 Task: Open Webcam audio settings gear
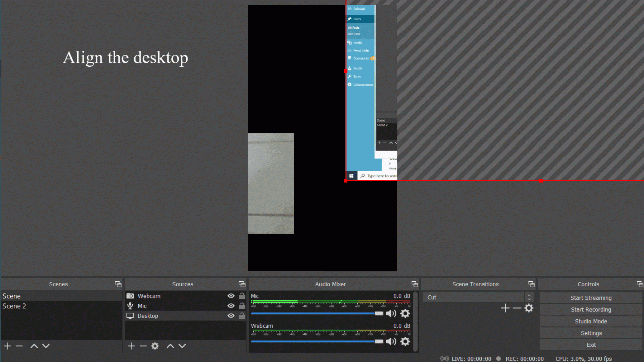405,341
